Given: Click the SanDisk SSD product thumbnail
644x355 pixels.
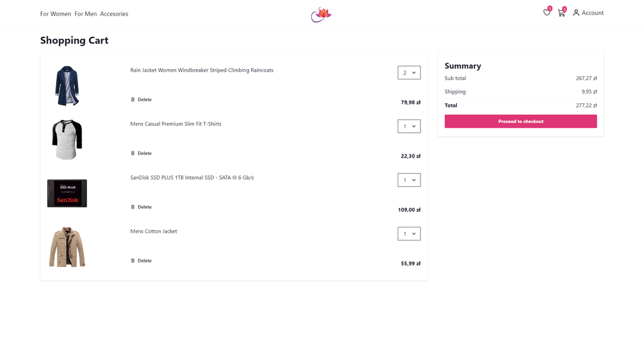Looking at the screenshot, I should tap(67, 193).
